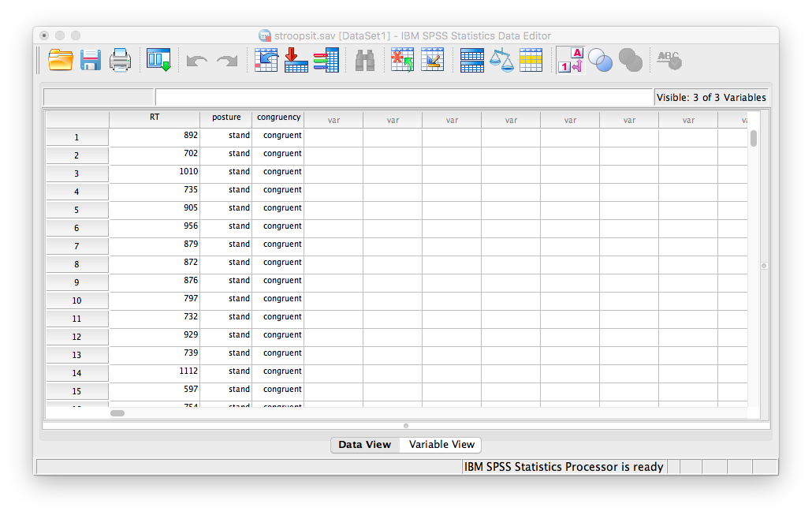
Task: Click posture cell in row 10
Action: [x=226, y=300]
